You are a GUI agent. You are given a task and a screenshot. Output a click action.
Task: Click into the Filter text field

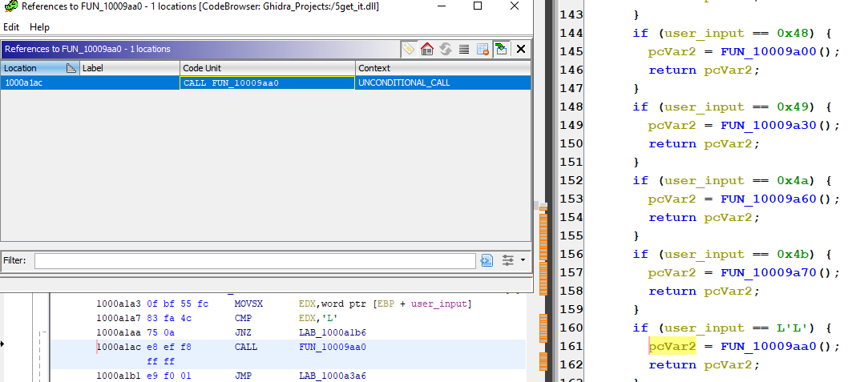pyautogui.click(x=255, y=261)
